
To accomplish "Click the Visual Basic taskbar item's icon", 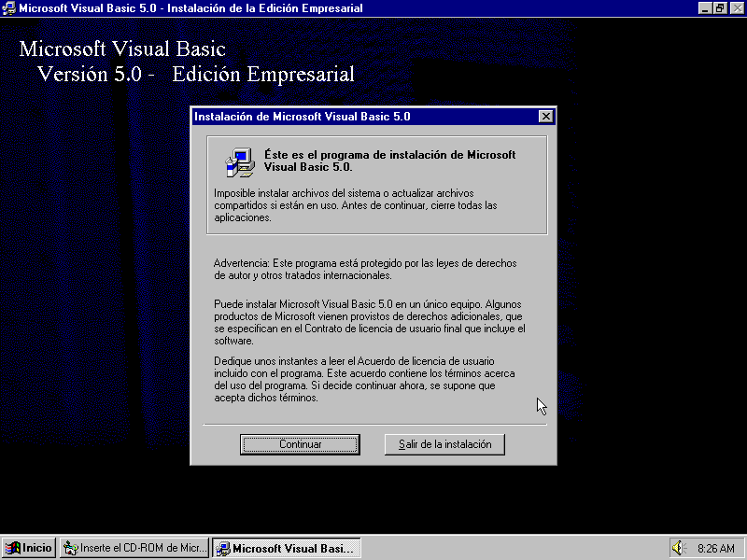I will (223, 548).
